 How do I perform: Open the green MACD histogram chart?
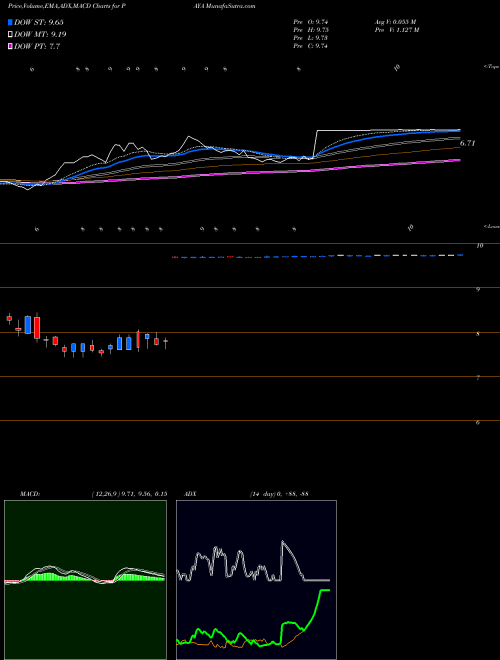click(85, 580)
